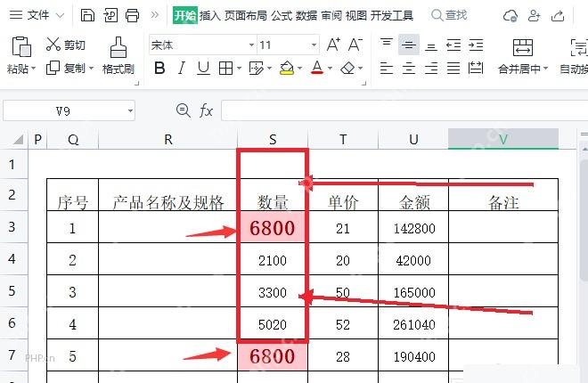Click the add collaborator icon
The image size is (588, 383).
(x=534, y=16)
